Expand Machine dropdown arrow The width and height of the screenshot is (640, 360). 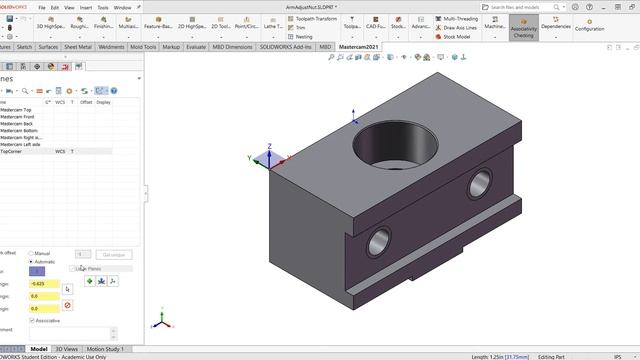click(x=495, y=37)
